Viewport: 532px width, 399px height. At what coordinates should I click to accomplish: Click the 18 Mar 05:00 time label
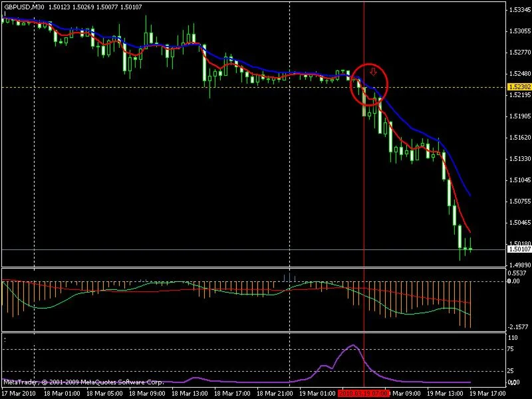pyautogui.click(x=104, y=394)
